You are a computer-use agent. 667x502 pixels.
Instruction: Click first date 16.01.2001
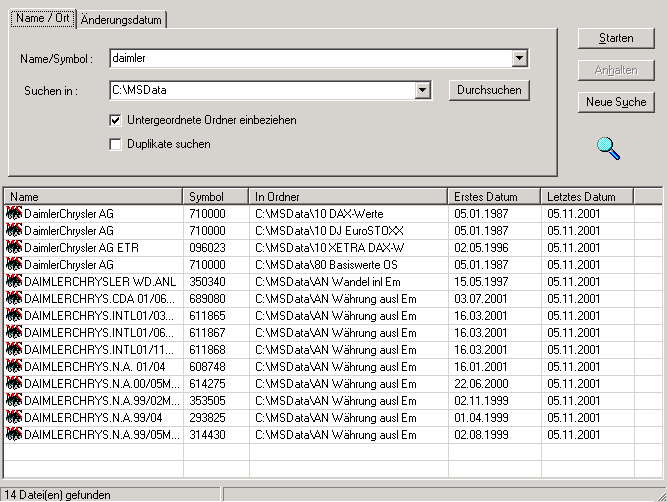coord(480,367)
